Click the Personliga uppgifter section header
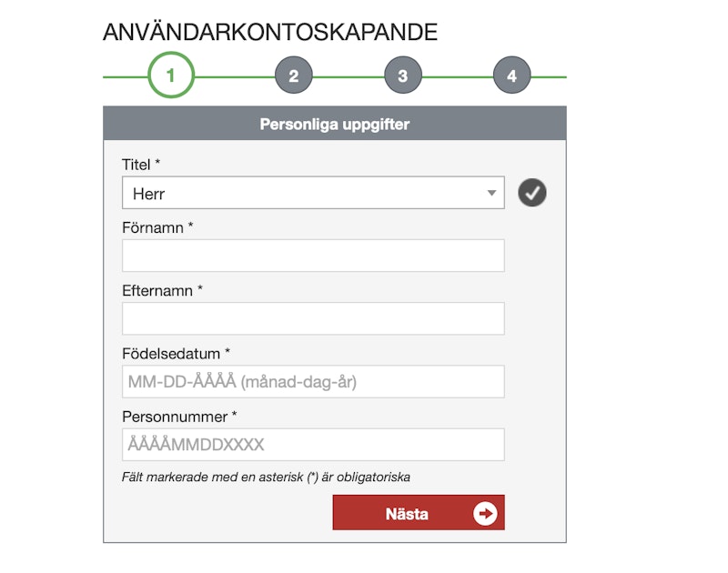 point(334,124)
